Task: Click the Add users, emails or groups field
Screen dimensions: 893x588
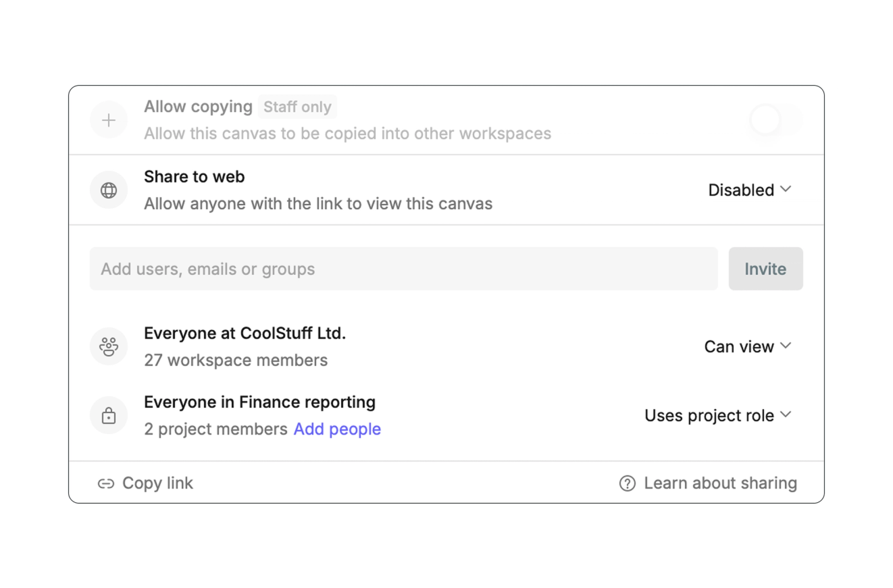Action: click(403, 269)
